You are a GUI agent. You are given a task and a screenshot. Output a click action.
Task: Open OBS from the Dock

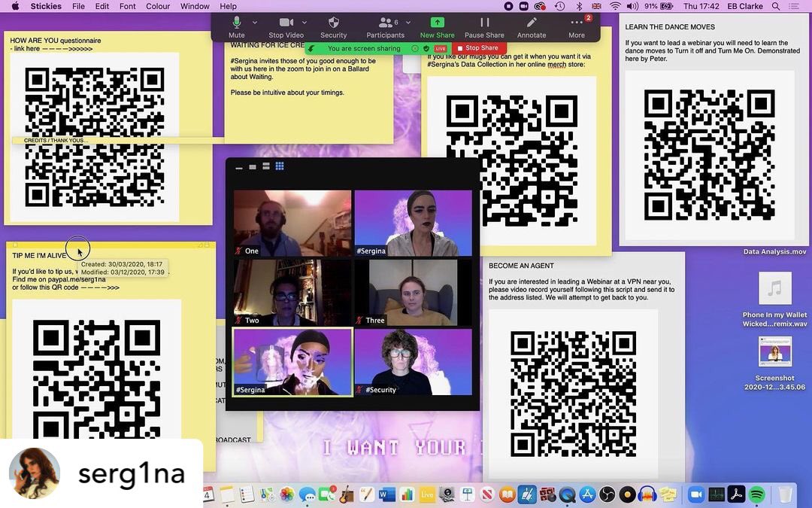607,494
